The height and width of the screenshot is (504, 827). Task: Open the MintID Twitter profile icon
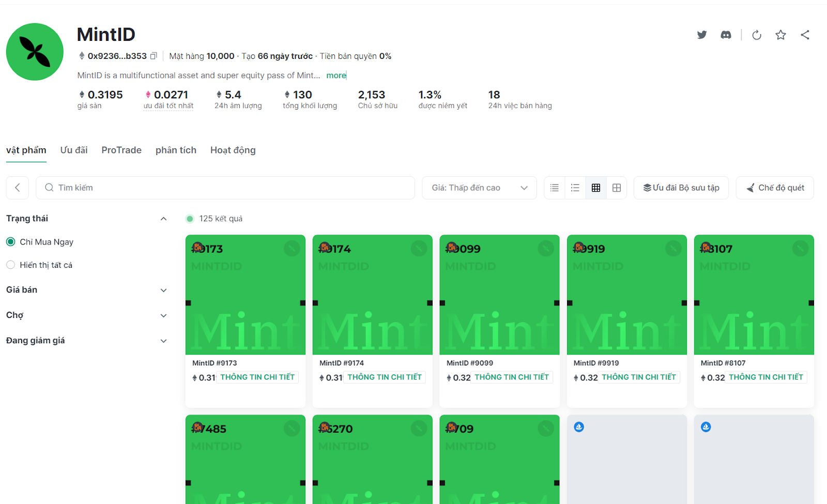[701, 35]
